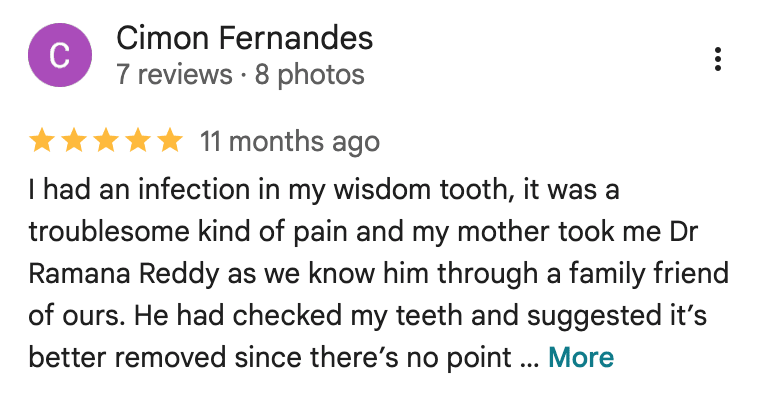Screen dimensions: 766x406
Task: Click the fifth rating star
Action: [x=170, y=141]
